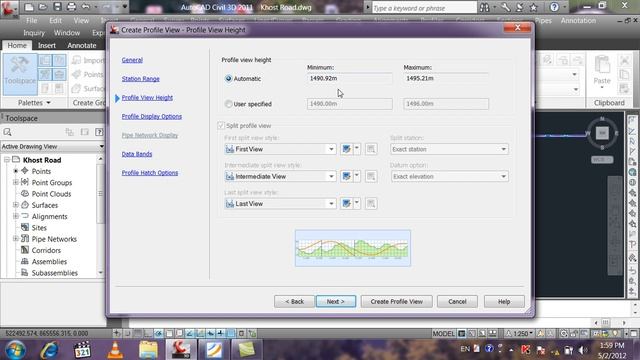This screenshot has height=360, width=640.
Task: Toggle the Split profile view checkbox
Action: (x=221, y=125)
